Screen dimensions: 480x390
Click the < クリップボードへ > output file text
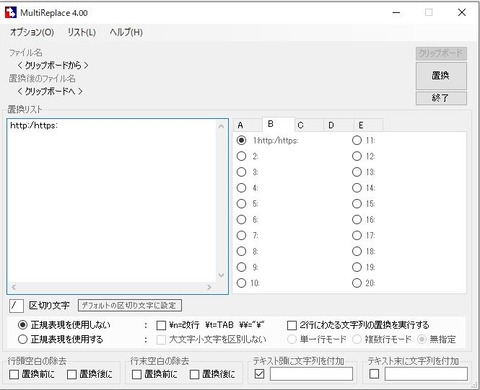(50, 91)
